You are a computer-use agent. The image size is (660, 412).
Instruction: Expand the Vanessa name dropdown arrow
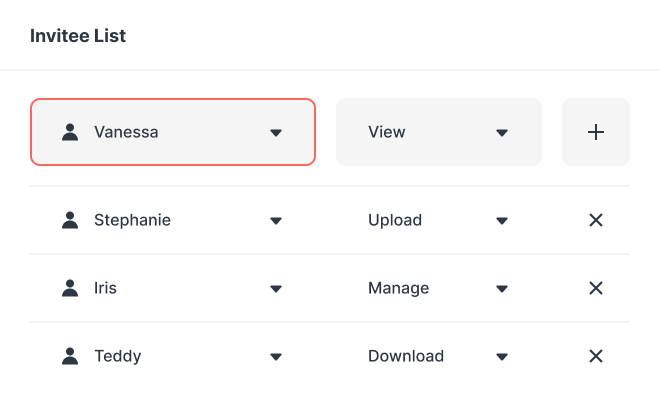coord(276,132)
